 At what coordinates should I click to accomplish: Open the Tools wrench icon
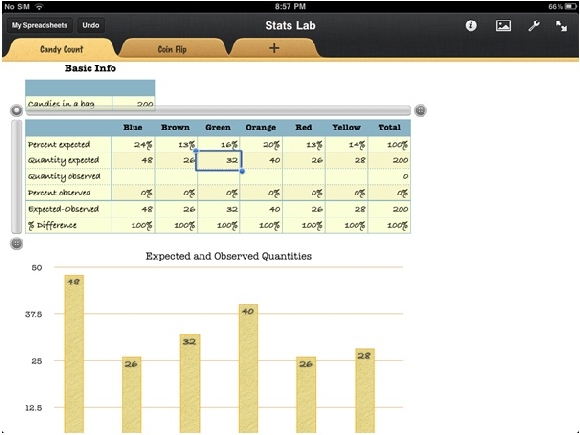[534, 26]
